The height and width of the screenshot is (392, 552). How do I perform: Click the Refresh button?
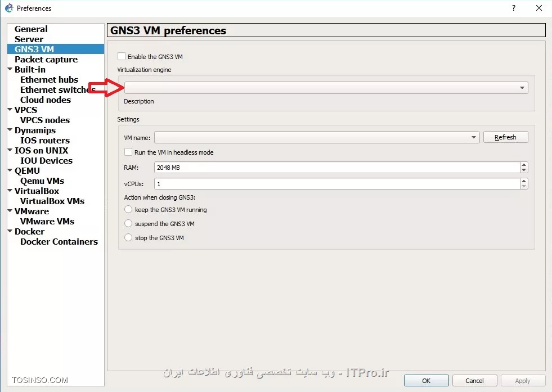click(505, 137)
